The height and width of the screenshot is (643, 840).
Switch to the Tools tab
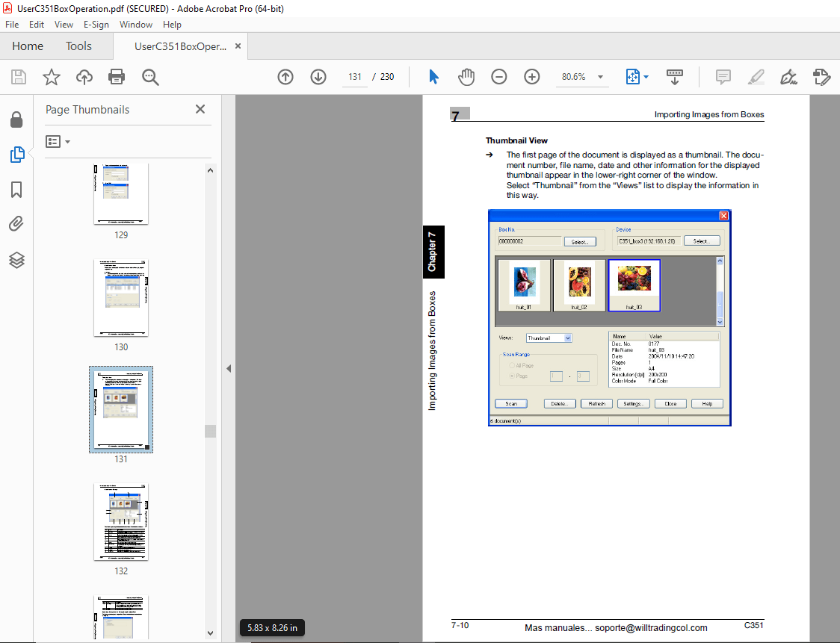coord(78,46)
